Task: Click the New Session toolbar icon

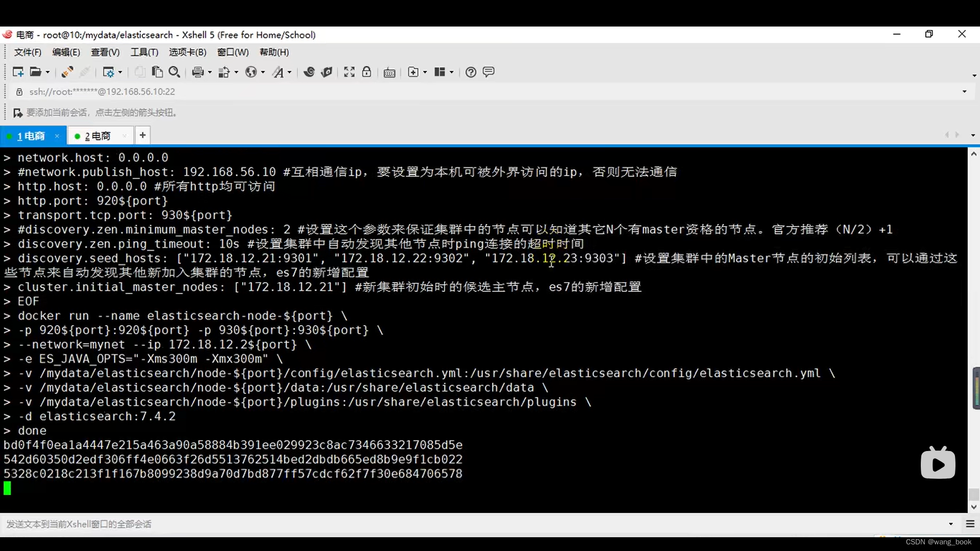Action: (18, 72)
